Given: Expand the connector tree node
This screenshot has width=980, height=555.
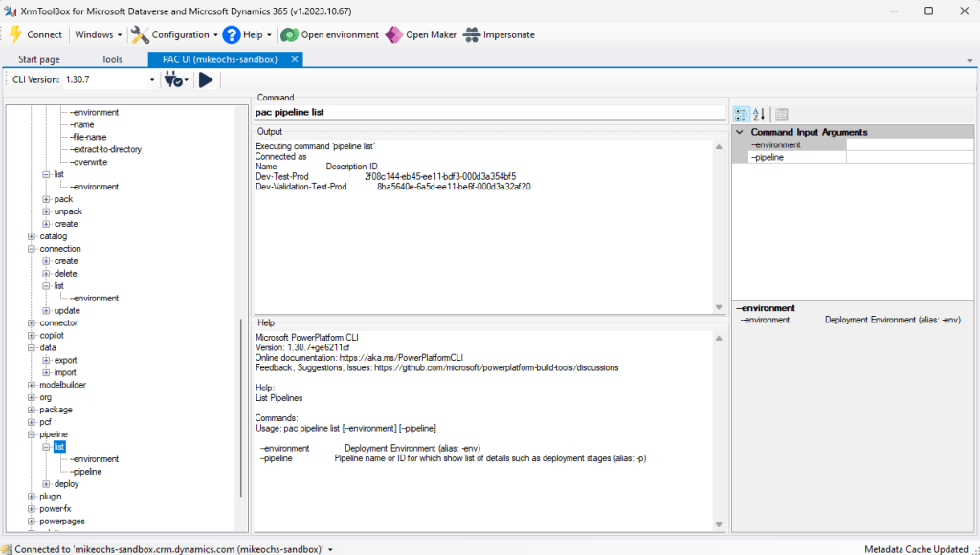Looking at the screenshot, I should tap(32, 323).
